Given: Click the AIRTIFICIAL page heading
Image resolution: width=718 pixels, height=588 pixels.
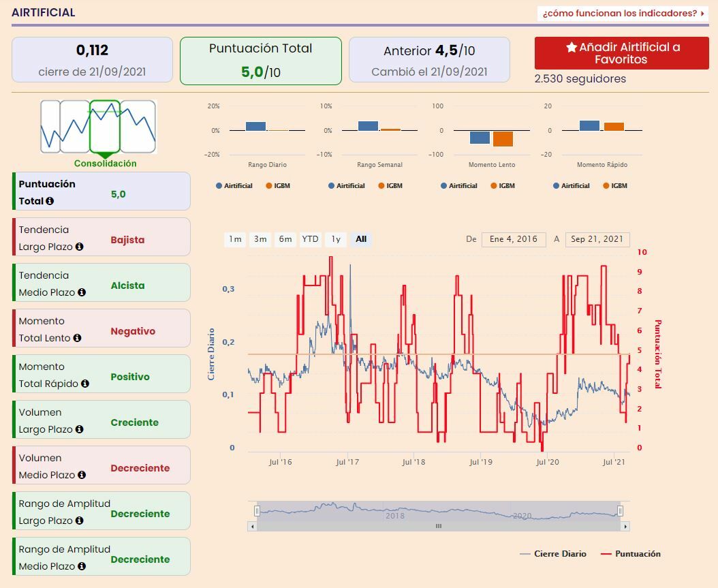Looking at the screenshot, I should (x=44, y=13).
